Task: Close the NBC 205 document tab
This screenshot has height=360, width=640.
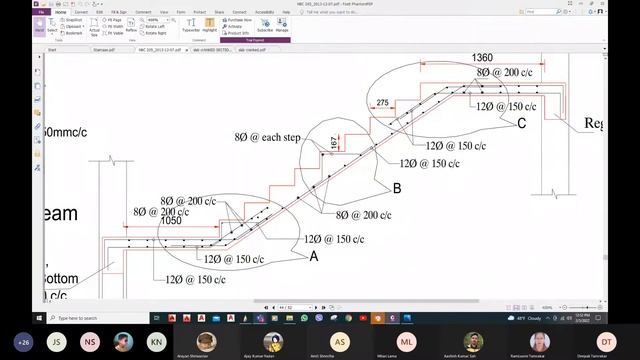Action: (187, 50)
